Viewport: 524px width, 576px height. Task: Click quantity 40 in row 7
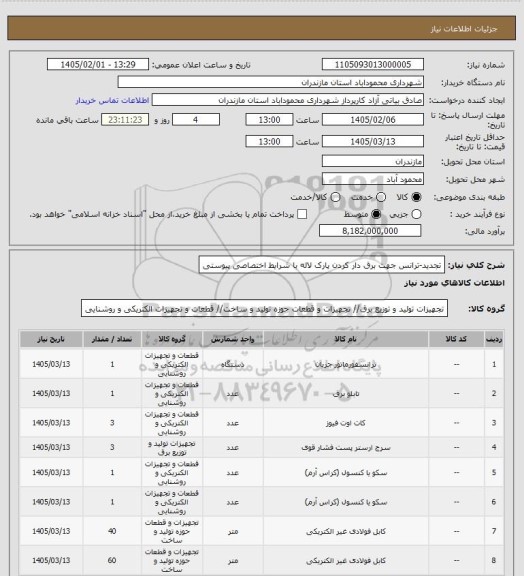[112, 531]
